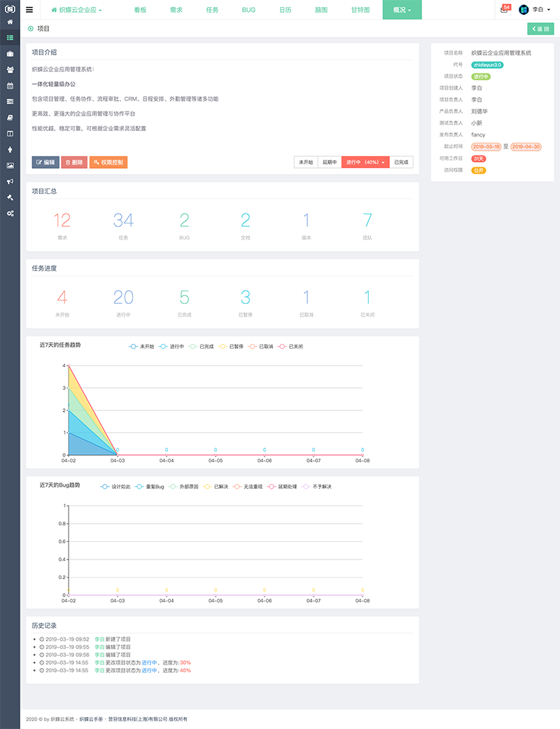Open the users group icon in sidebar

tap(10, 69)
